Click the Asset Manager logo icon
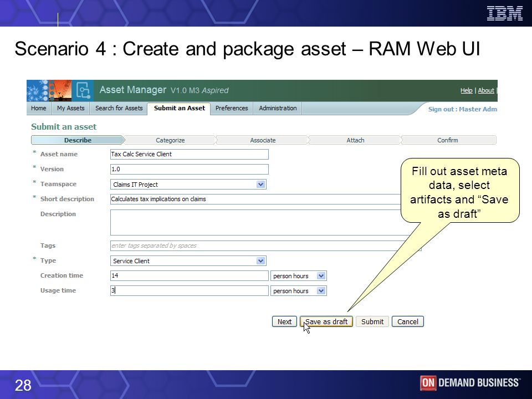The image size is (532, 399). click(83, 90)
